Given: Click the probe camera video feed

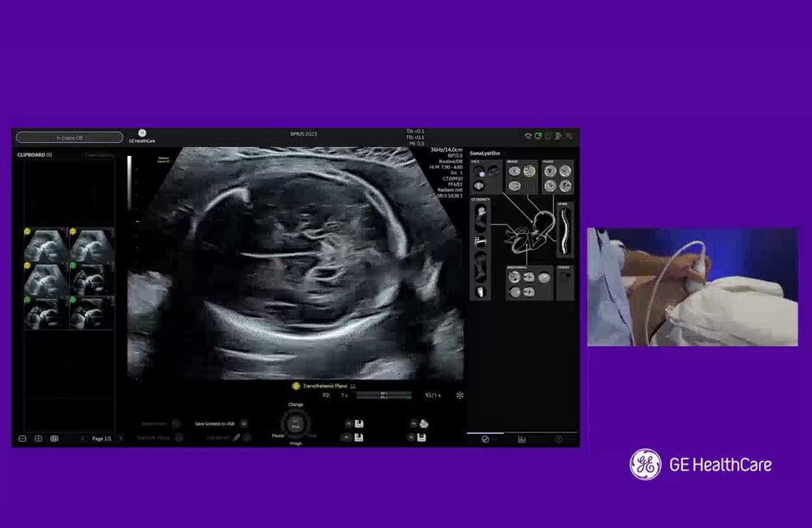Looking at the screenshot, I should (x=693, y=287).
